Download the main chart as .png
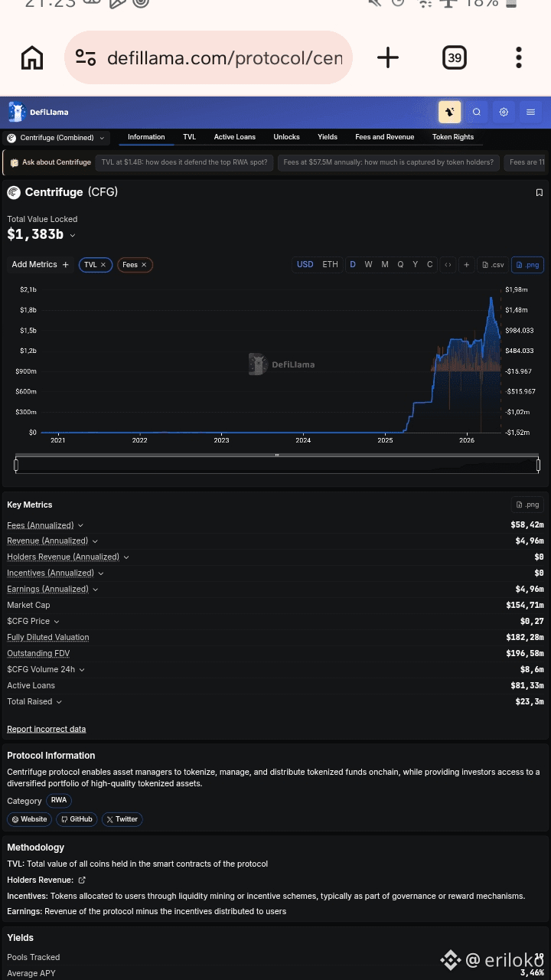Viewport: 551px width, 980px height. pos(527,264)
